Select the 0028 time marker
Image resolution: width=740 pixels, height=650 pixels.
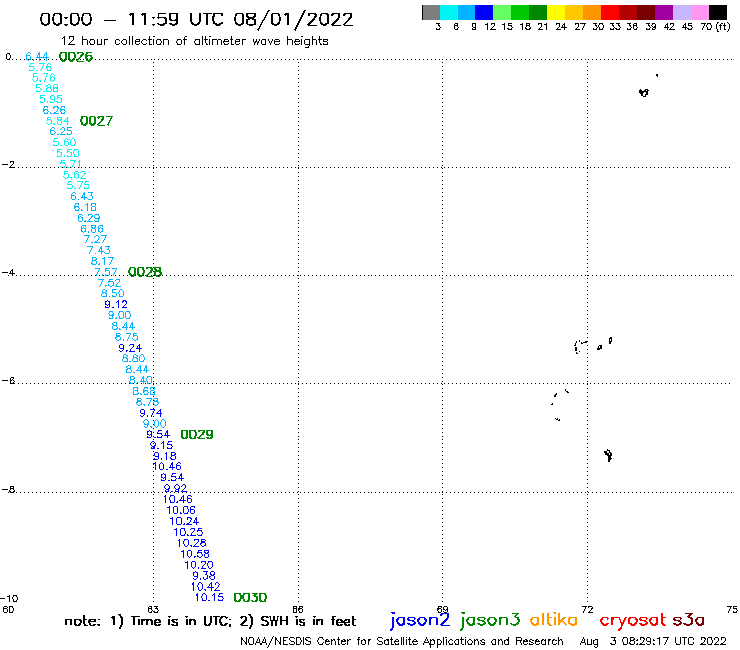coord(145,272)
